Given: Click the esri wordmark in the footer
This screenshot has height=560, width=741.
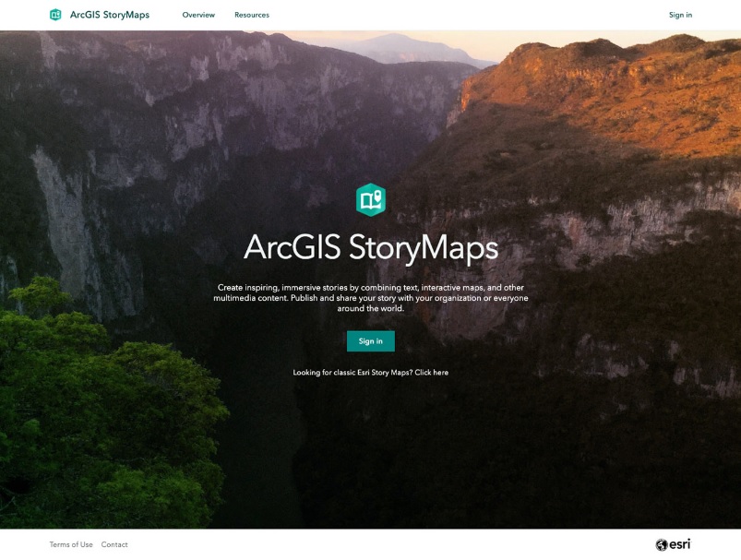Looking at the screenshot, I should (680, 544).
